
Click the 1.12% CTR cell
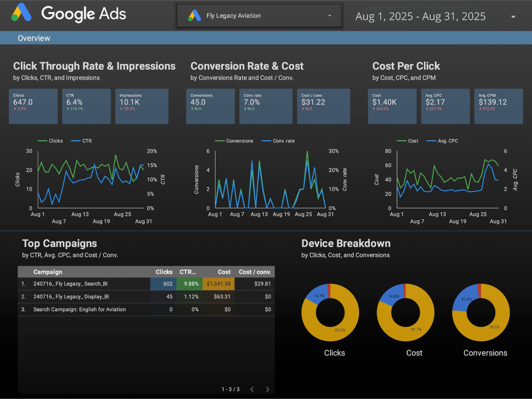tap(189, 297)
